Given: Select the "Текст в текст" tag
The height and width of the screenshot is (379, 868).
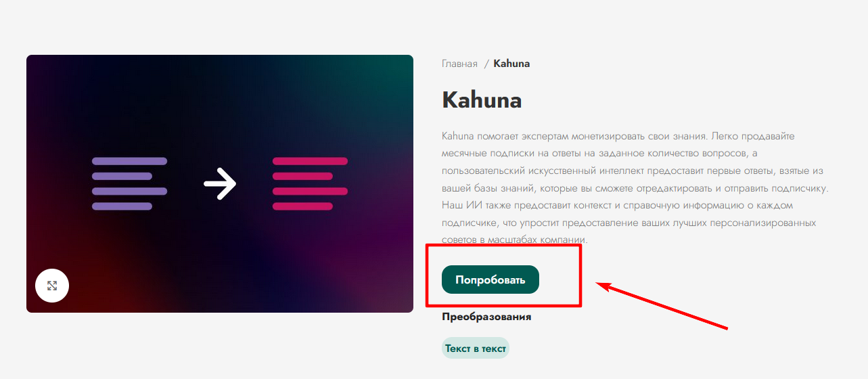Looking at the screenshot, I should point(475,349).
